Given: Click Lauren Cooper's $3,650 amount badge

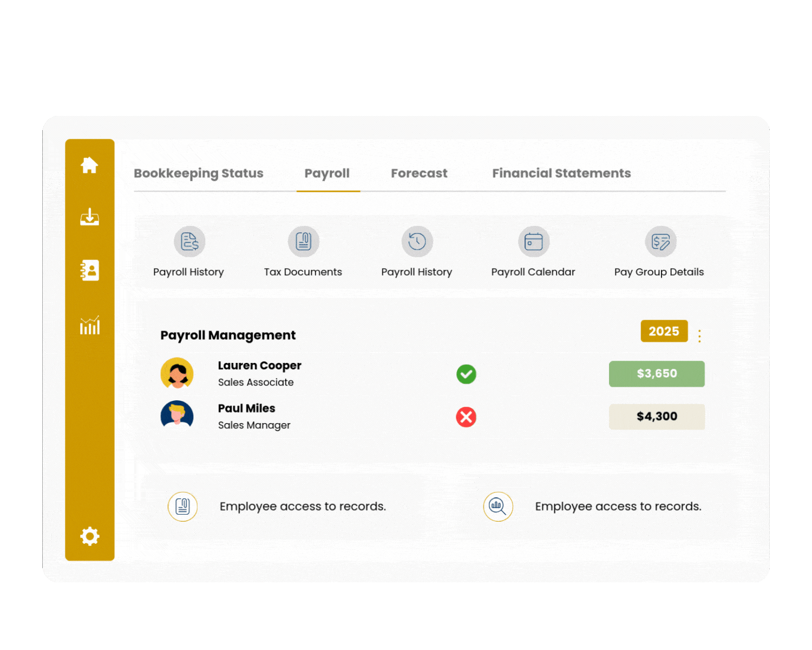Looking at the screenshot, I should coord(657,374).
